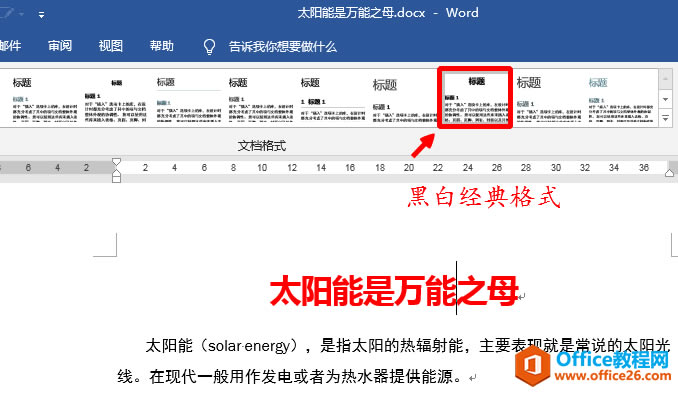The width and height of the screenshot is (678, 393).
Task: Click the lightbulb Tell Me icon
Action: tap(209, 46)
